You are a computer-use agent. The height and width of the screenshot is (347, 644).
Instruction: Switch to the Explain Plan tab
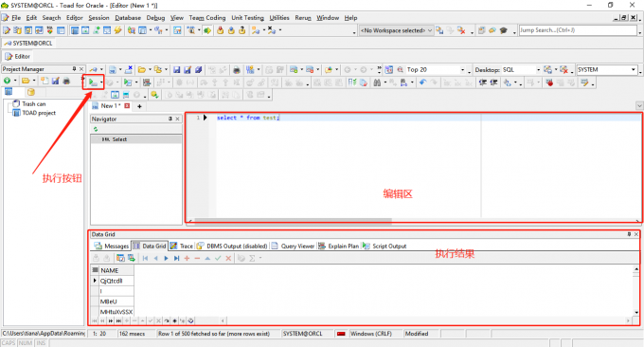tap(339, 246)
